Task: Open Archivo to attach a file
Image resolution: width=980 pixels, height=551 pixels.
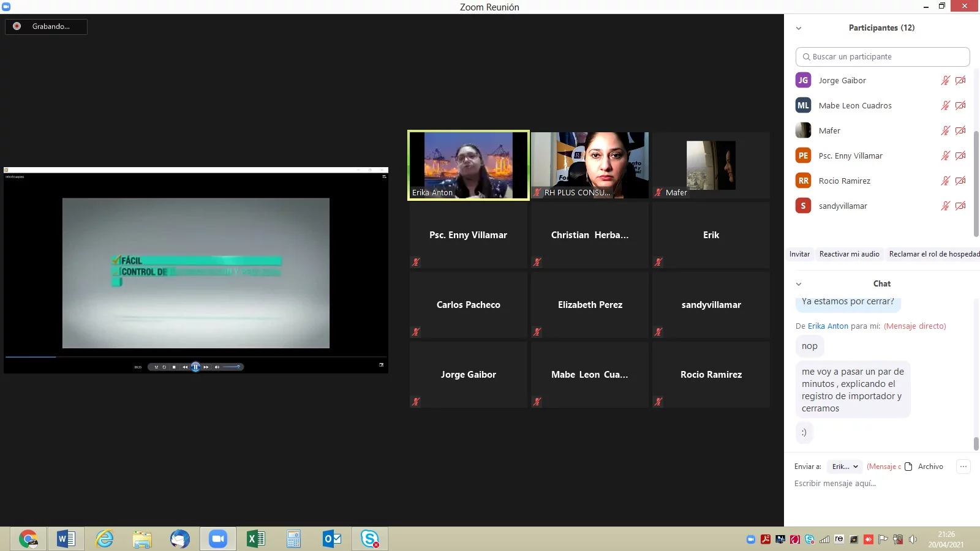Action: click(924, 467)
